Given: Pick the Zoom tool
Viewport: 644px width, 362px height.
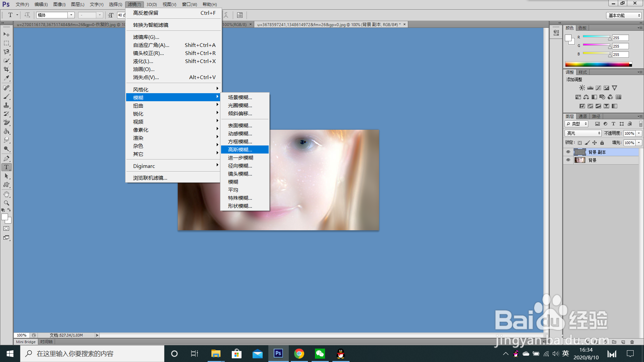Looking at the screenshot, I should 6,203.
